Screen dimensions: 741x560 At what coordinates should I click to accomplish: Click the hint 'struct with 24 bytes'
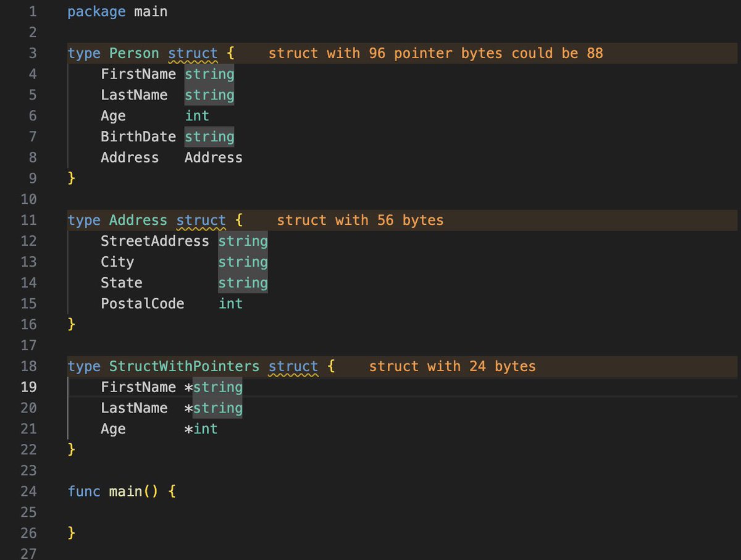click(453, 366)
